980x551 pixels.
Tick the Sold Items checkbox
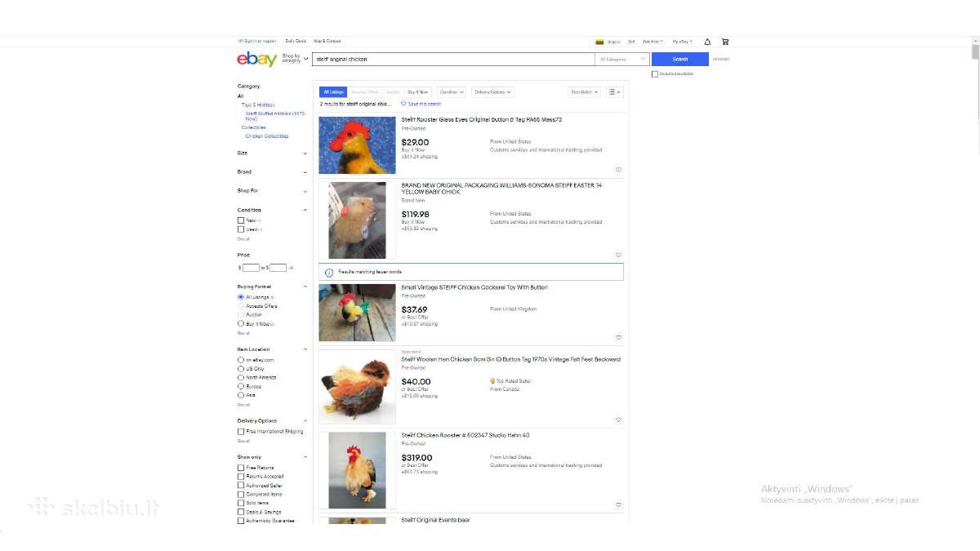(x=241, y=503)
